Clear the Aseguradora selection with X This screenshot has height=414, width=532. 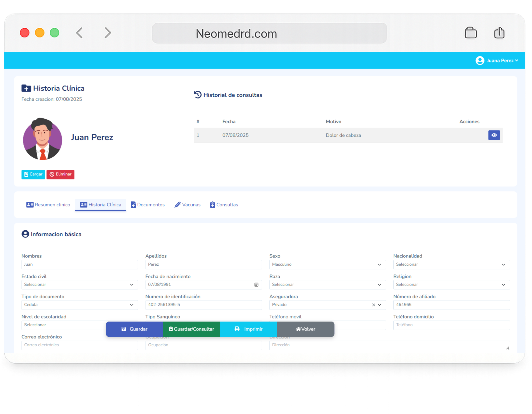(x=373, y=305)
